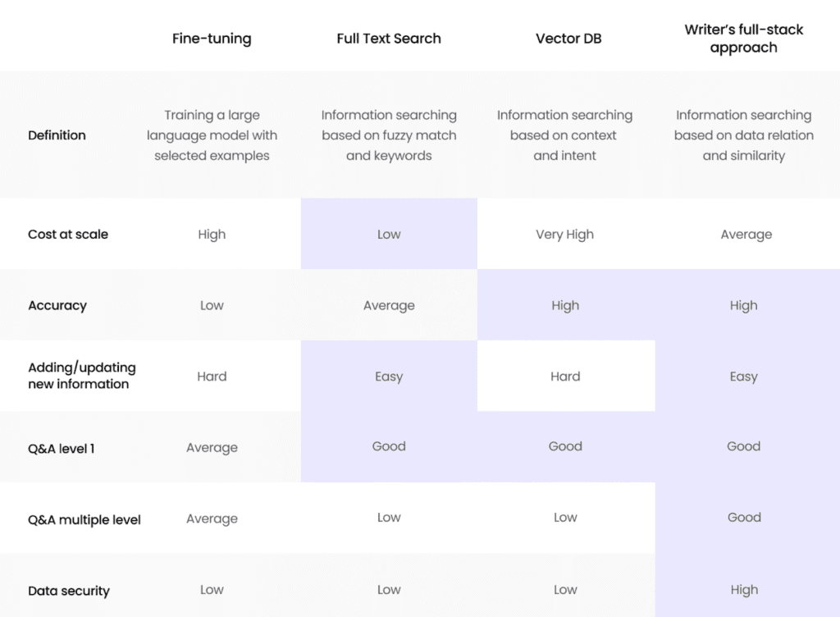Select the Full Text Search column header

389,39
